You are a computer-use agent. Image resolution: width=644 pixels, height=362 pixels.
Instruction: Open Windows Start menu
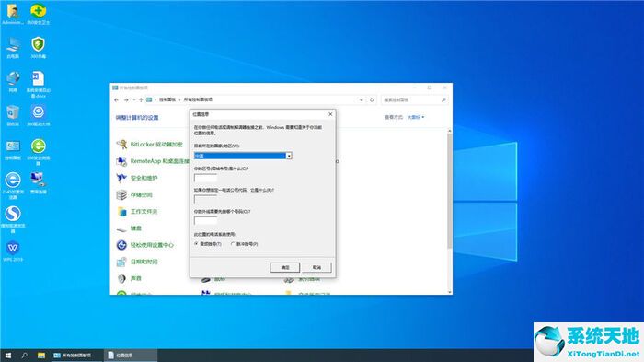(x=8, y=355)
